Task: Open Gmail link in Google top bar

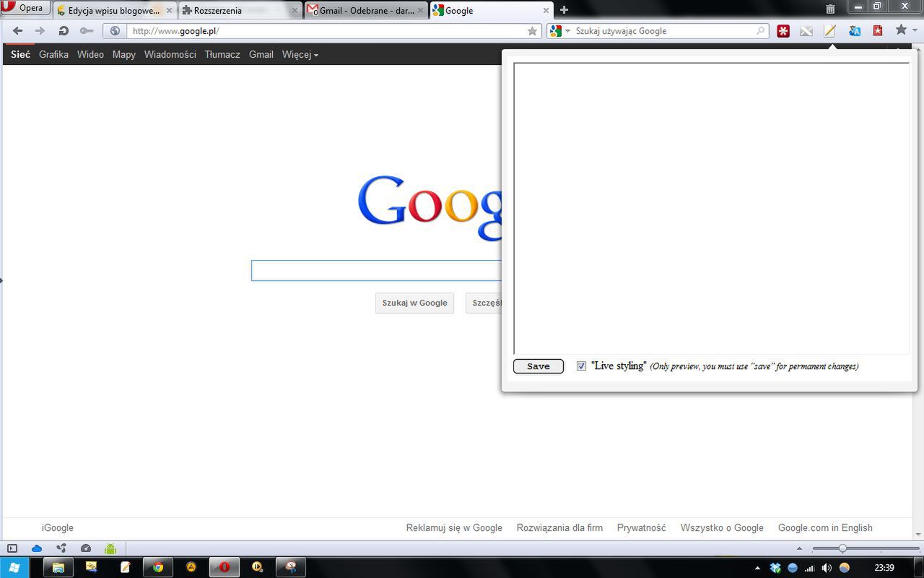Action: pos(261,54)
